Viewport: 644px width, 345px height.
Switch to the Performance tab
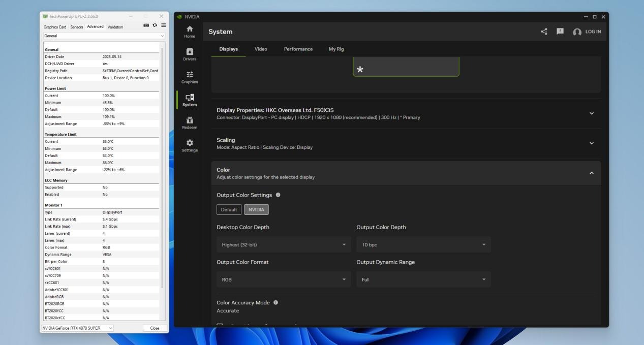298,49
